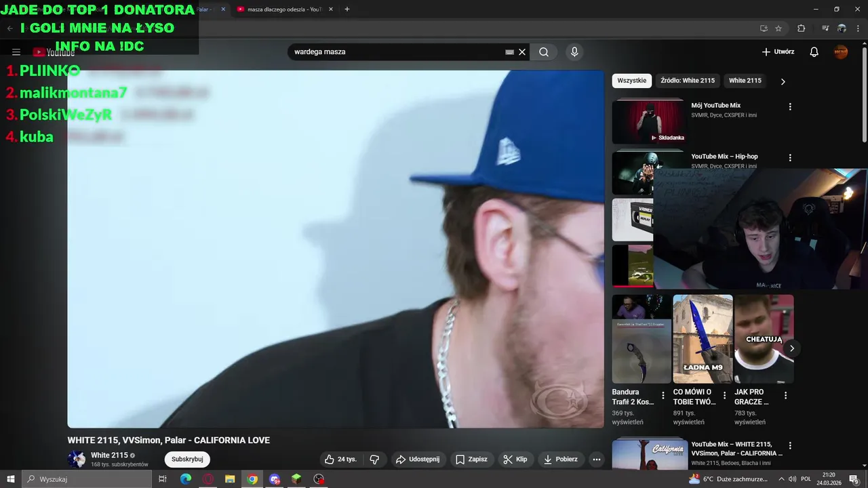Open Chrome media controls icon
The width and height of the screenshot is (868, 488).
825,28
